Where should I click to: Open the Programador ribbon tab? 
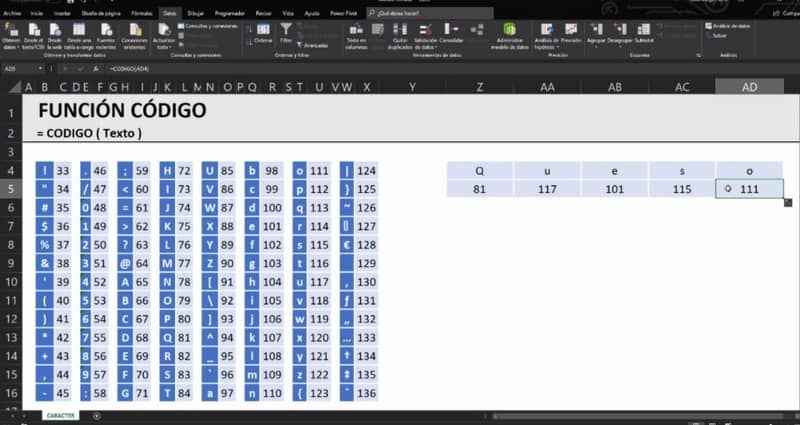coord(230,14)
